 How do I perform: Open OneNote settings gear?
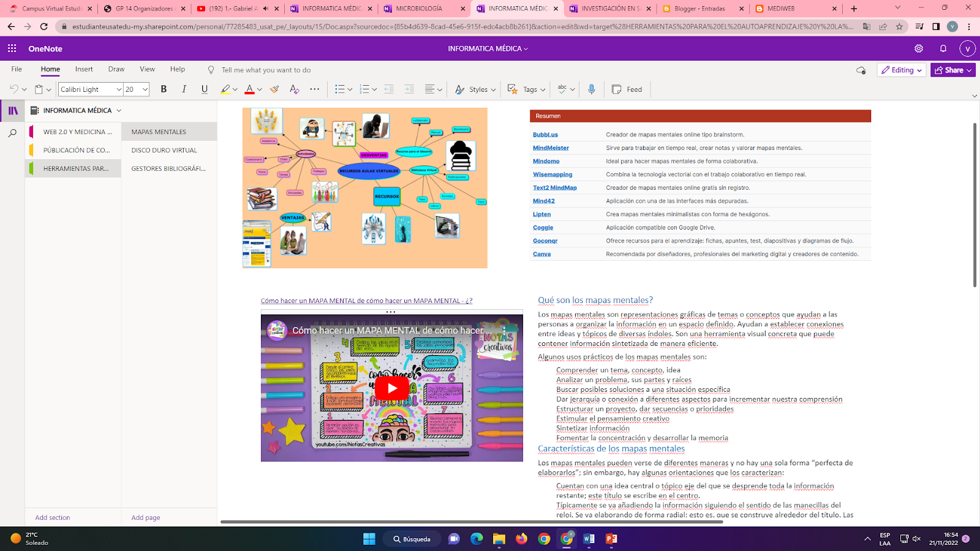(x=919, y=48)
